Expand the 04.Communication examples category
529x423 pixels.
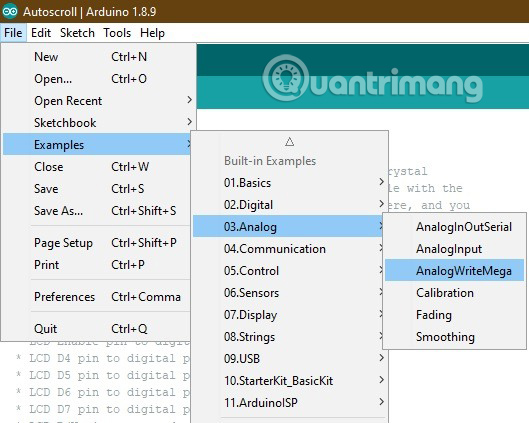(x=288, y=249)
